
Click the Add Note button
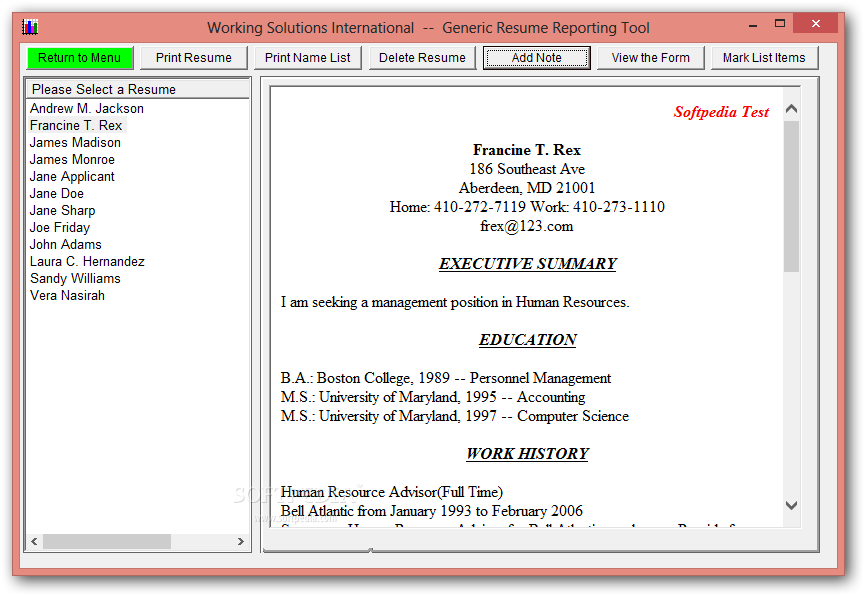pyautogui.click(x=537, y=58)
